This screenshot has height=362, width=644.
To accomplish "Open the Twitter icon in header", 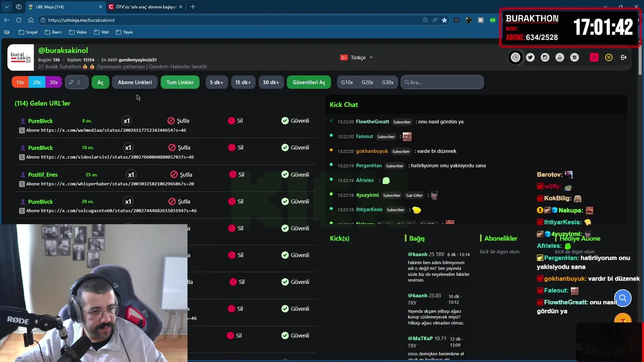I will pos(530,57).
